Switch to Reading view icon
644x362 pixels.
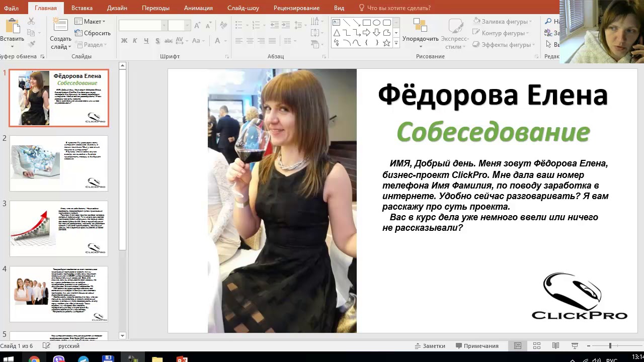pos(555,346)
